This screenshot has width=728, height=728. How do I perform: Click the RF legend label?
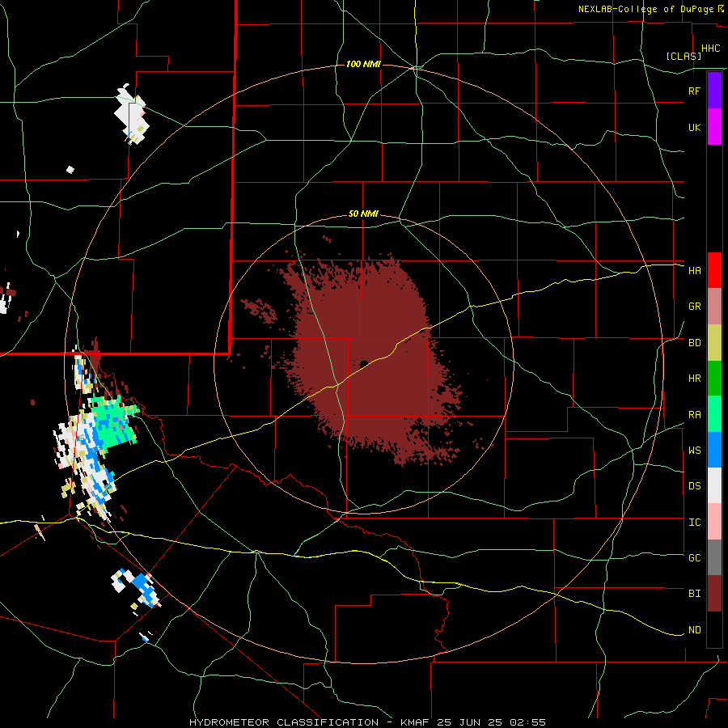pos(694,91)
